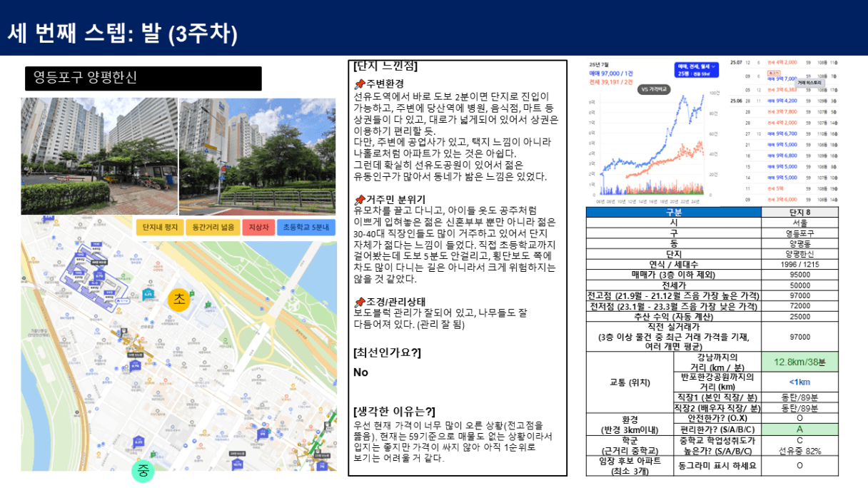Select the 동탄/89분 cell for 직장1
Screen dimensions: 868x488
pyautogui.click(x=800, y=397)
